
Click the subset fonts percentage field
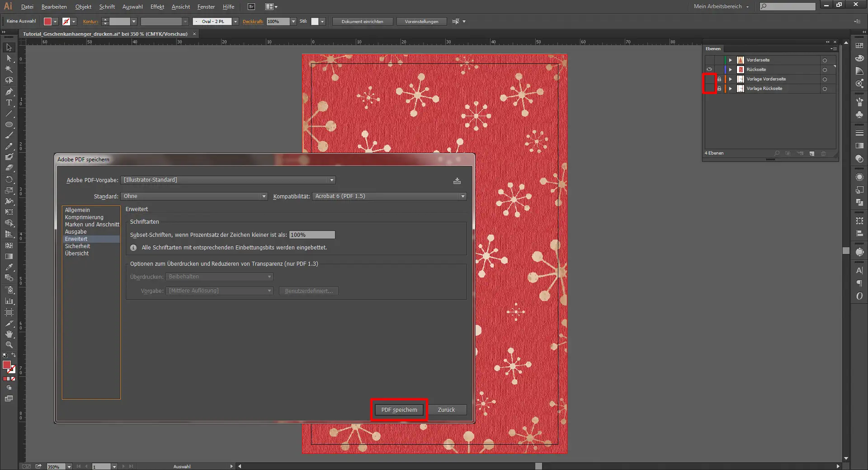(x=312, y=235)
